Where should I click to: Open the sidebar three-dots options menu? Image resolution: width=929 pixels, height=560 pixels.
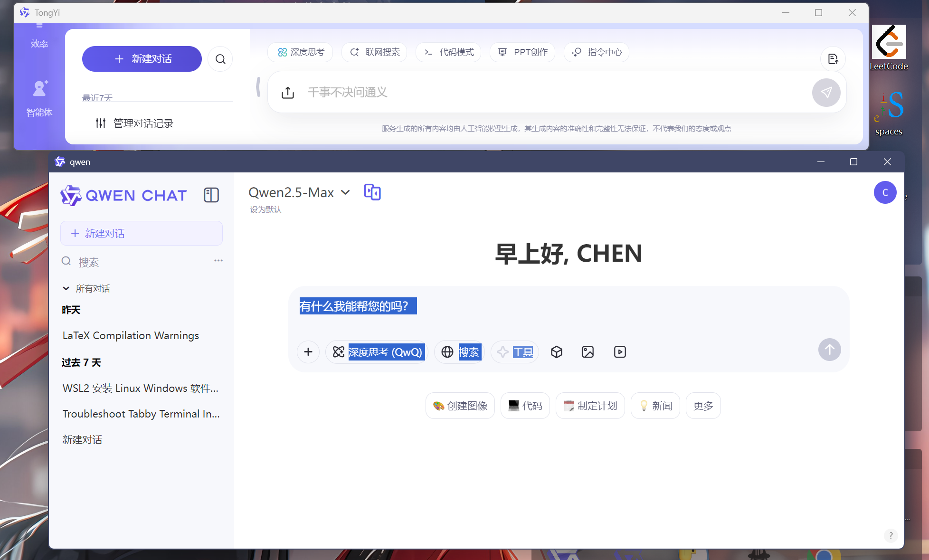pyautogui.click(x=218, y=261)
